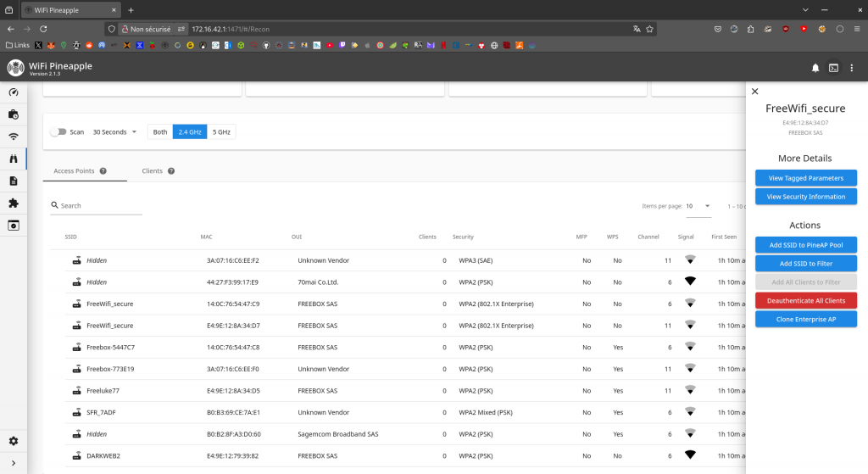
Task: Click View Security Information button
Action: coord(806,197)
